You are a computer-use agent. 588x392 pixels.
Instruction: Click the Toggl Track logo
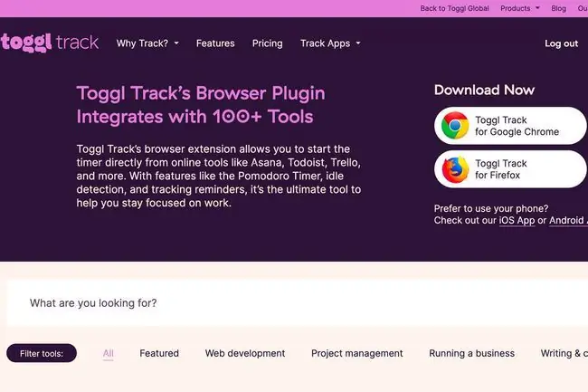[x=50, y=43]
